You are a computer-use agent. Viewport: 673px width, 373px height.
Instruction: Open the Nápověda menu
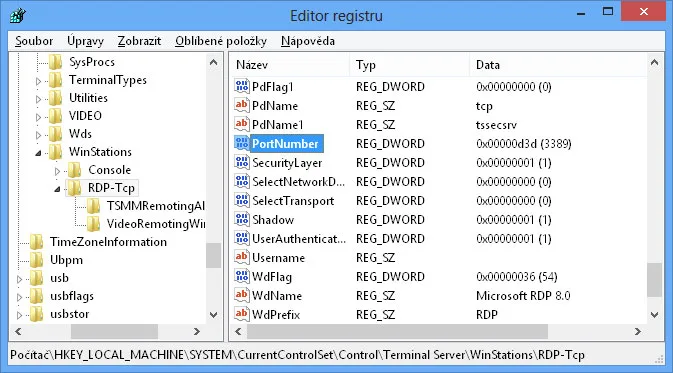click(308, 41)
